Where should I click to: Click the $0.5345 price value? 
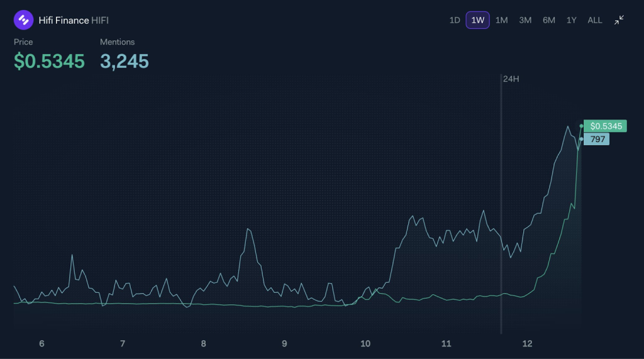click(x=49, y=61)
